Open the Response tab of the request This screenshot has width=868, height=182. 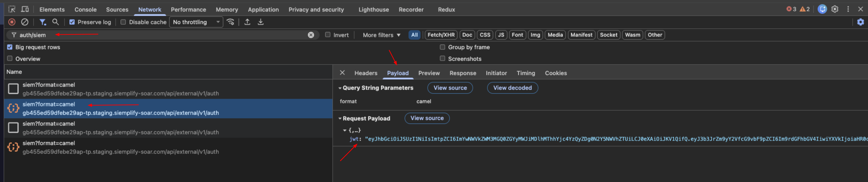point(463,73)
